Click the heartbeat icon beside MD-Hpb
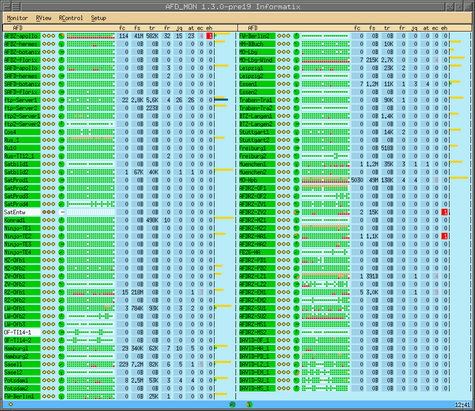The image size is (475, 411). coord(297,180)
